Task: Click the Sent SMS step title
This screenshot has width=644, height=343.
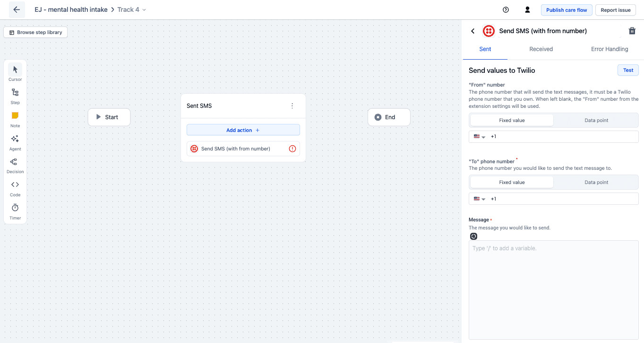Action: click(199, 106)
